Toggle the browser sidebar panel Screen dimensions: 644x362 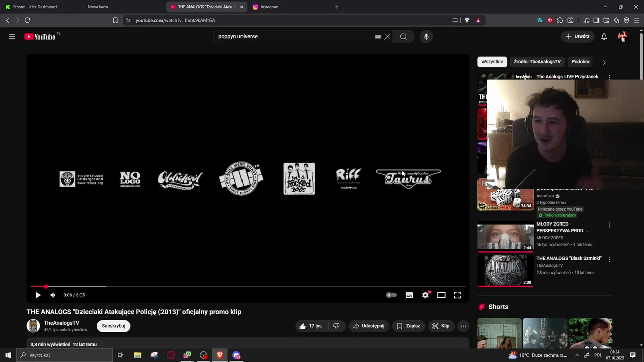pyautogui.click(x=596, y=20)
